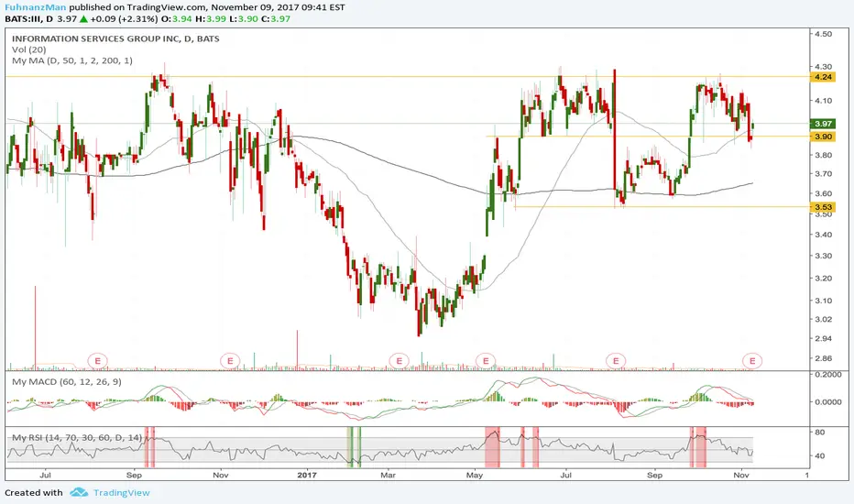Click the My MACD (60, 12, 26, 9) label
Viewport: 854px width, 504px height.
[67, 382]
